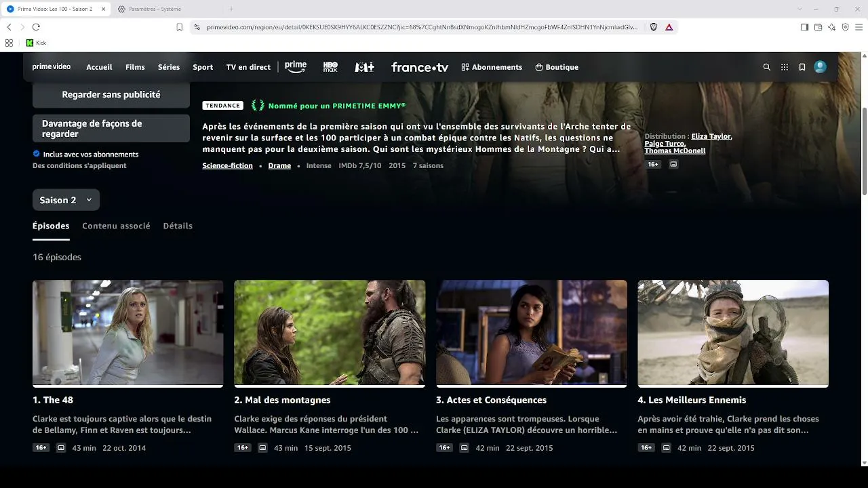Switch to the Contenu associé tab
This screenshot has height=488, width=868.
tap(116, 226)
